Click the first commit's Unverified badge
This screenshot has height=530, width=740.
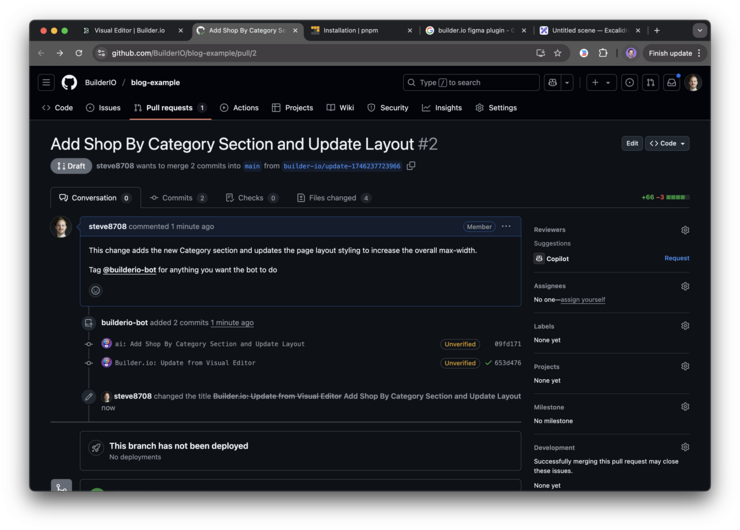(x=460, y=344)
